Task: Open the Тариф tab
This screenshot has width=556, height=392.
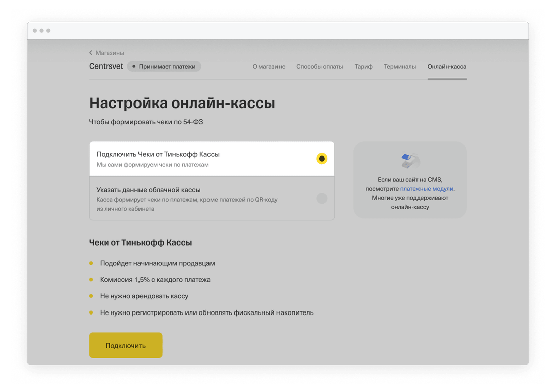Action: pyautogui.click(x=364, y=66)
